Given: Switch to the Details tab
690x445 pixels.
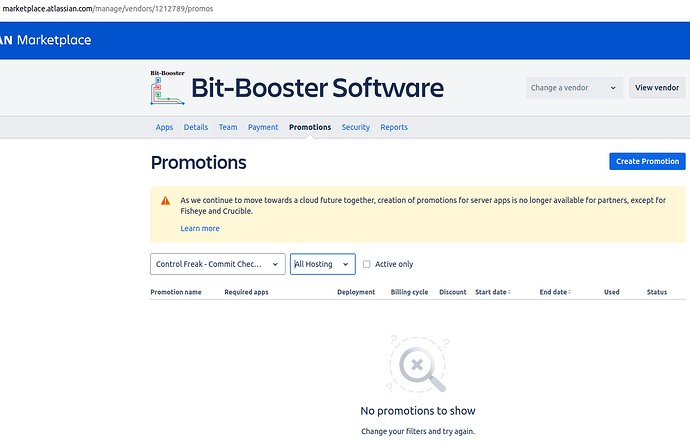Looking at the screenshot, I should [x=196, y=127].
